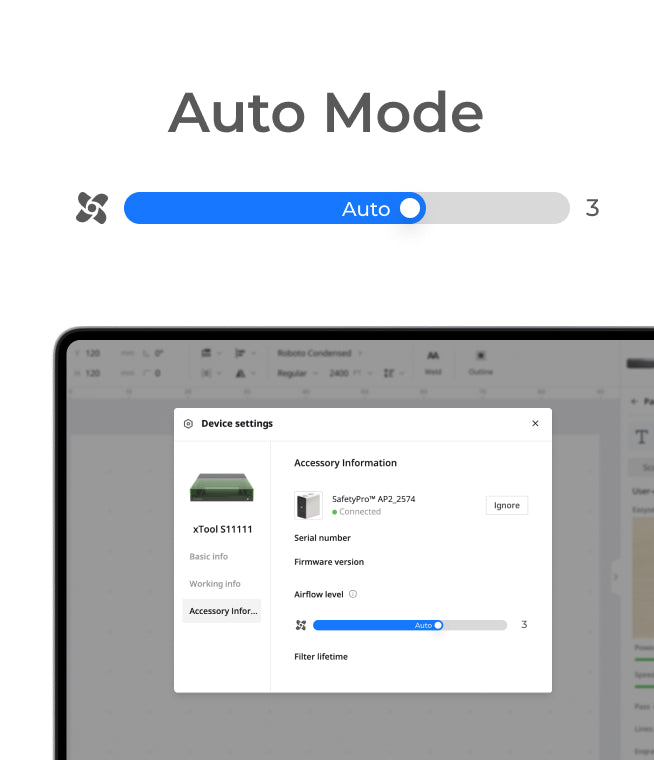The image size is (654, 760).
Task: Click the xTool S11111 device name
Action: (x=223, y=529)
